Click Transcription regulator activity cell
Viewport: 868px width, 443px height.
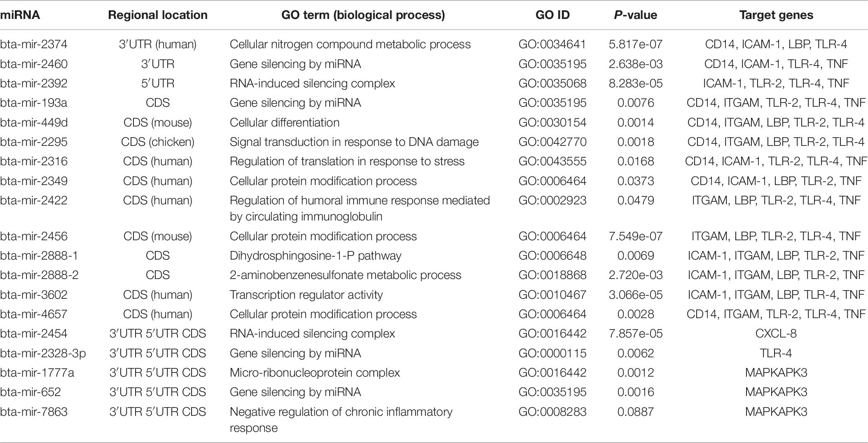(306, 295)
